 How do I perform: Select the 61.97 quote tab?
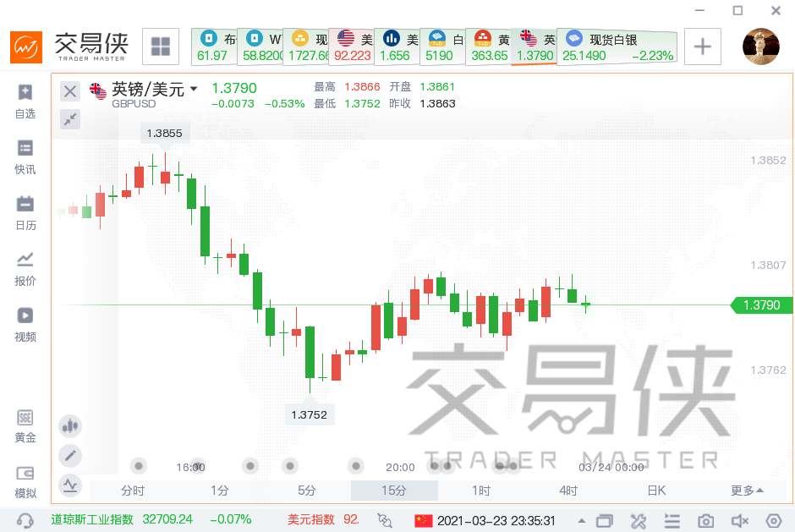click(x=214, y=47)
